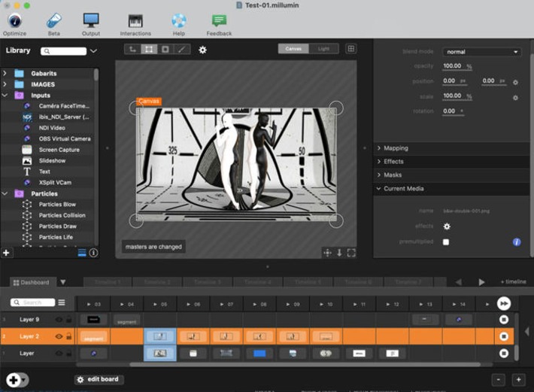Select the line drawing tool

pyautogui.click(x=182, y=50)
